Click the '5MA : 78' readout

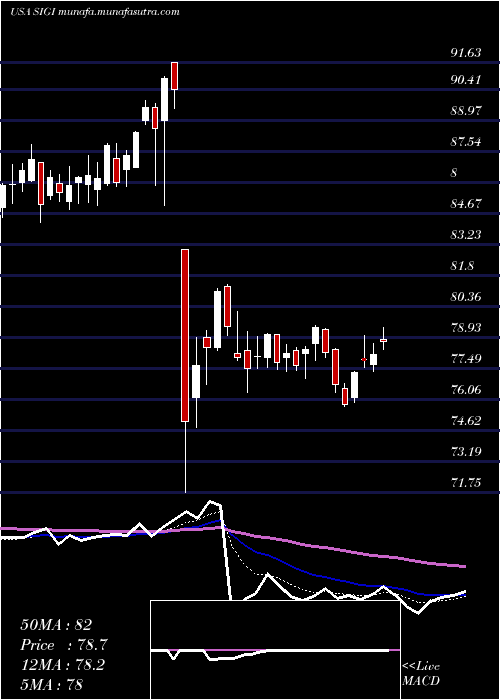click(51, 685)
